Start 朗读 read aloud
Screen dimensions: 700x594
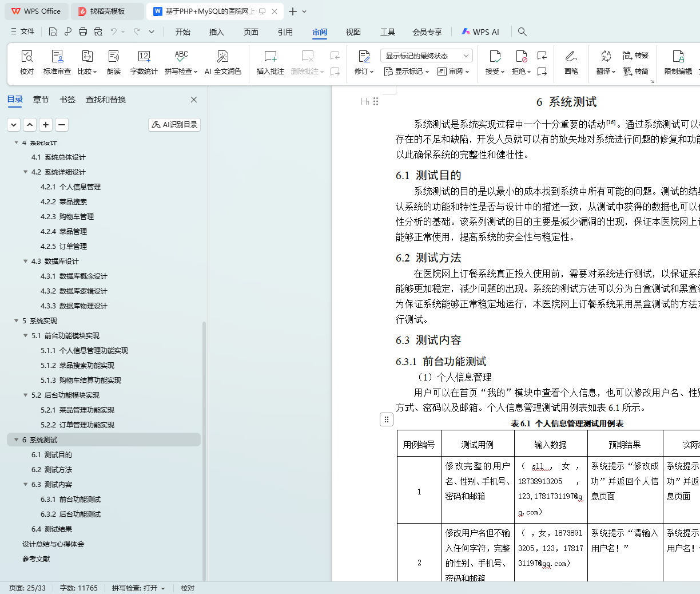coord(114,62)
